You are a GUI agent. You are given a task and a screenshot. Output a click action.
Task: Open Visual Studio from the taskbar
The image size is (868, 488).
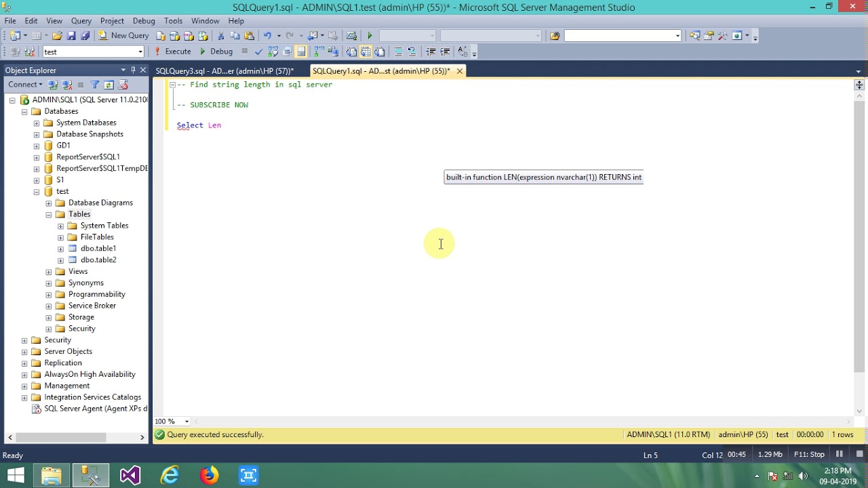pos(130,475)
